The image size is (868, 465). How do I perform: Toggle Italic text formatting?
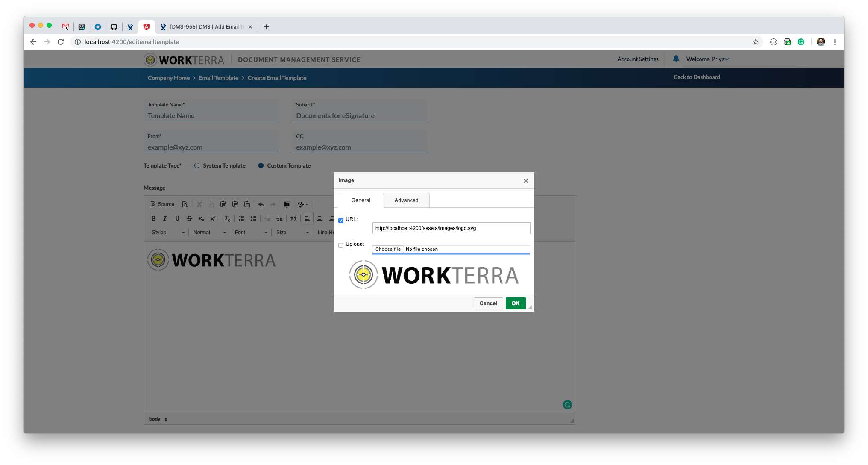click(x=165, y=218)
